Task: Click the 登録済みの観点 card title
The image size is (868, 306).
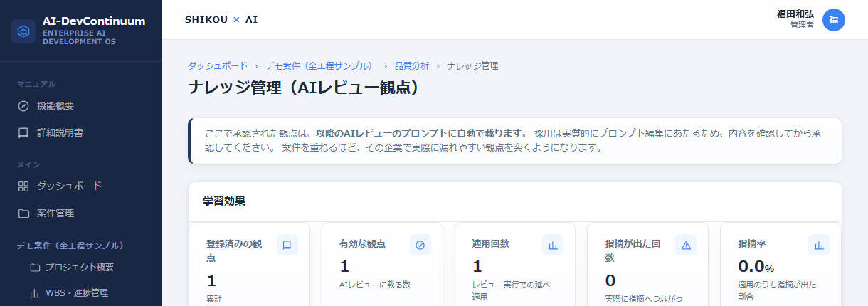Action: coord(234,250)
